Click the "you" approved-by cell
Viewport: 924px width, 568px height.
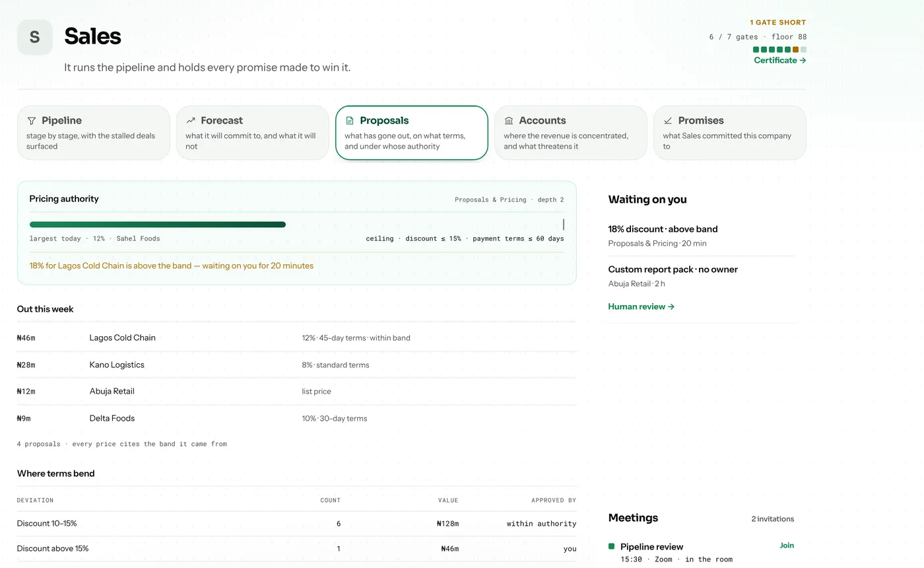(570, 548)
